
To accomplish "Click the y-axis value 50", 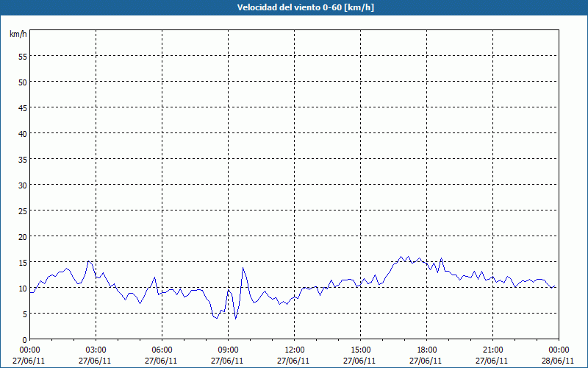I will (23, 82).
